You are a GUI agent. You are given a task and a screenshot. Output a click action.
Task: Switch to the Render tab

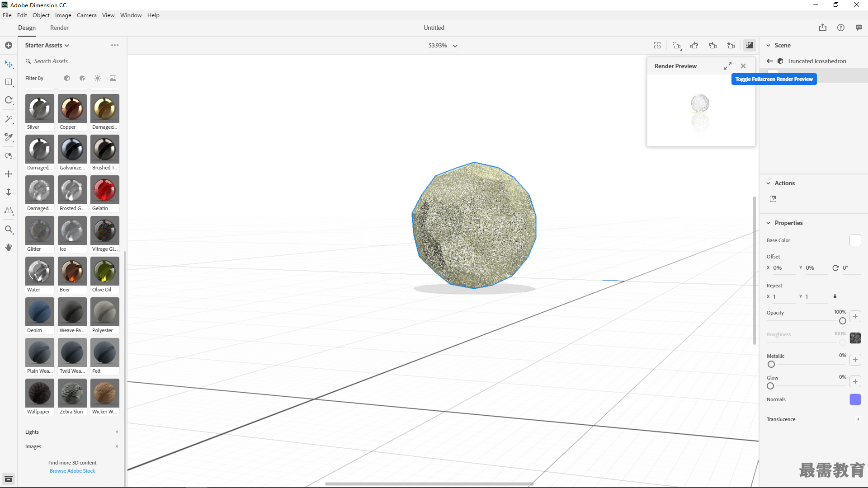[x=59, y=28]
